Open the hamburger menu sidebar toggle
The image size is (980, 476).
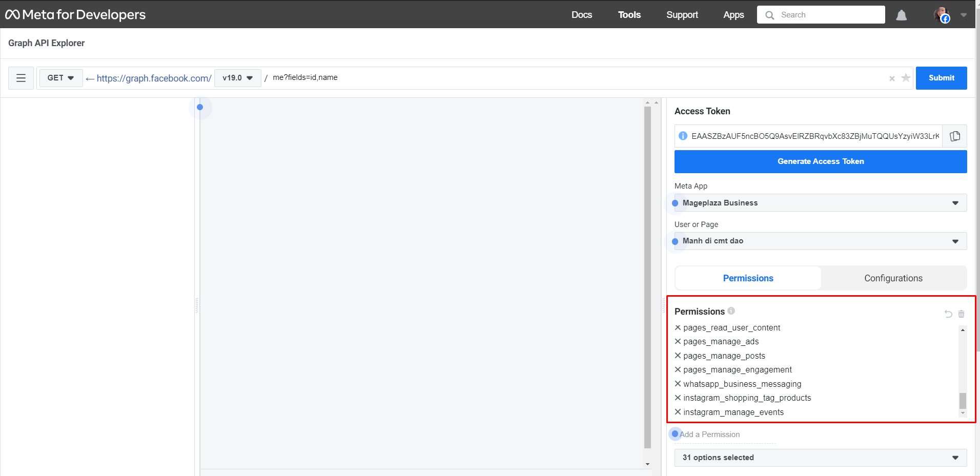(21, 78)
